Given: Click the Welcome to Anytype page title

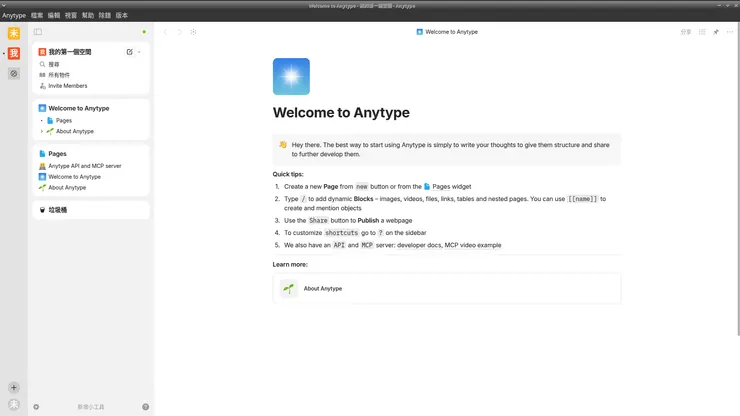Looking at the screenshot, I should click(341, 112).
